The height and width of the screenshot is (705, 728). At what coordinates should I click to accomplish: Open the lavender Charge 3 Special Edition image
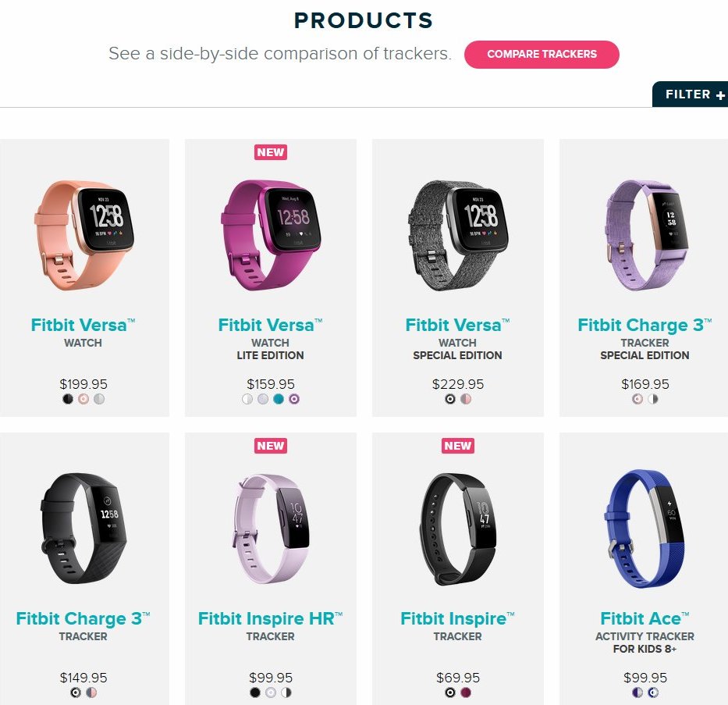(646, 236)
